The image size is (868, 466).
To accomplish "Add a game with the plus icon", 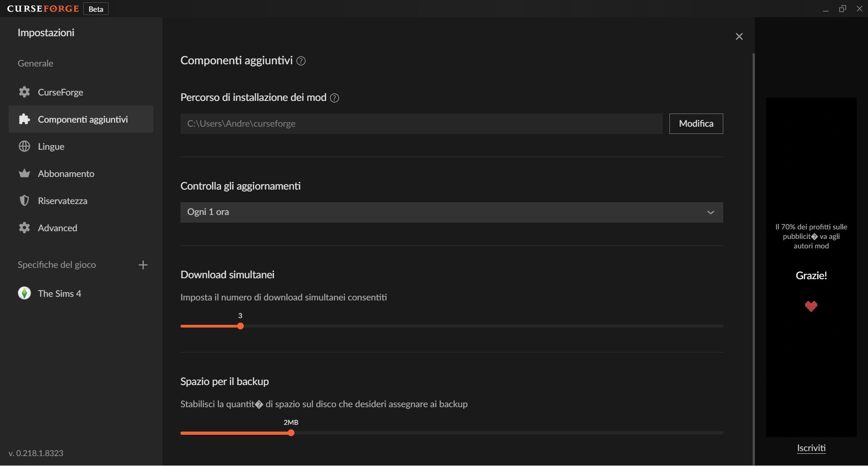I will [143, 265].
